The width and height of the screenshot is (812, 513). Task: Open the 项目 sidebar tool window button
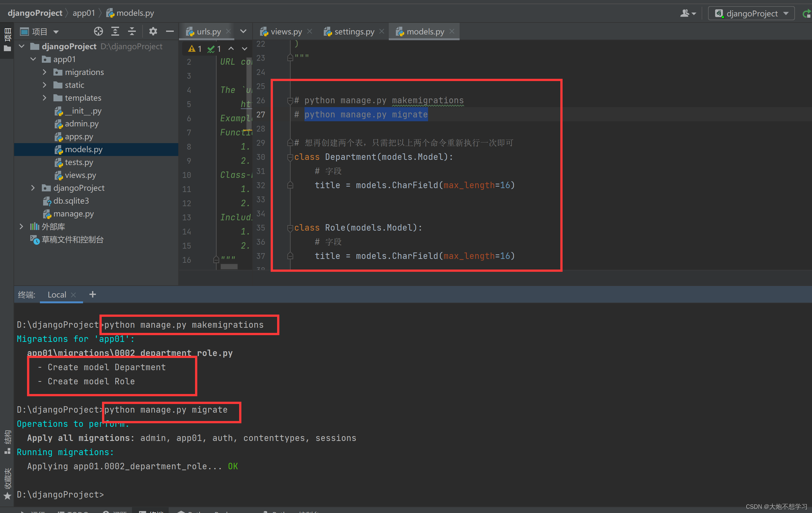(x=7, y=40)
